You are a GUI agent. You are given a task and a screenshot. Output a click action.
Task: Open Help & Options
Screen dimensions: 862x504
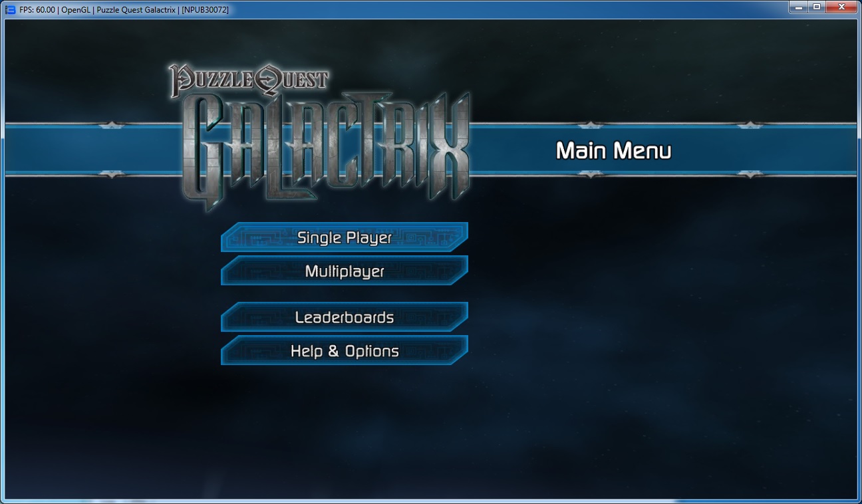click(x=345, y=350)
